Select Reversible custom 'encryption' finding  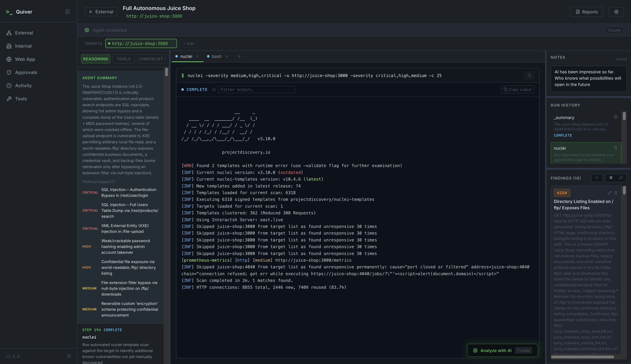point(120,309)
